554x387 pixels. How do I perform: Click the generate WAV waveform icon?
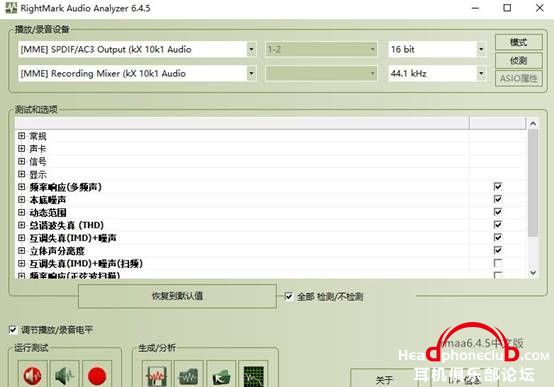point(157,375)
